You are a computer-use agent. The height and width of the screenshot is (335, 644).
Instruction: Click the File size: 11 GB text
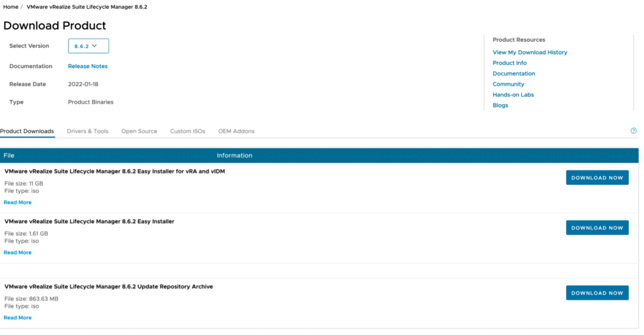coord(23,184)
